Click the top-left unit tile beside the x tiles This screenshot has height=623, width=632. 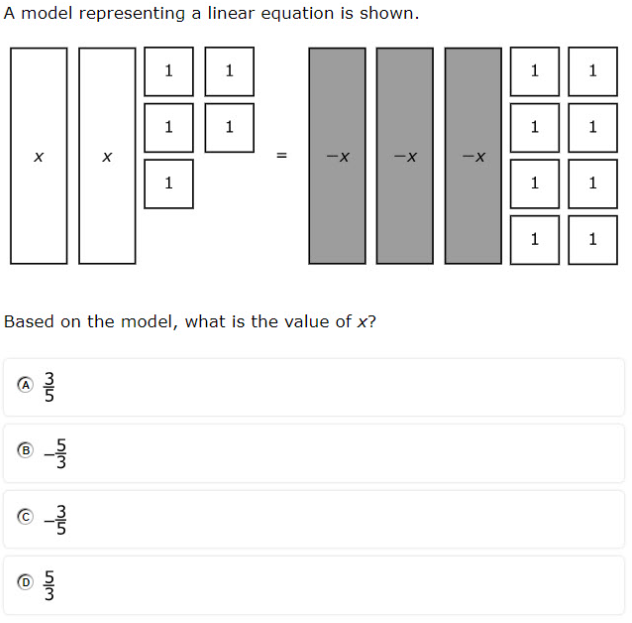(x=168, y=71)
